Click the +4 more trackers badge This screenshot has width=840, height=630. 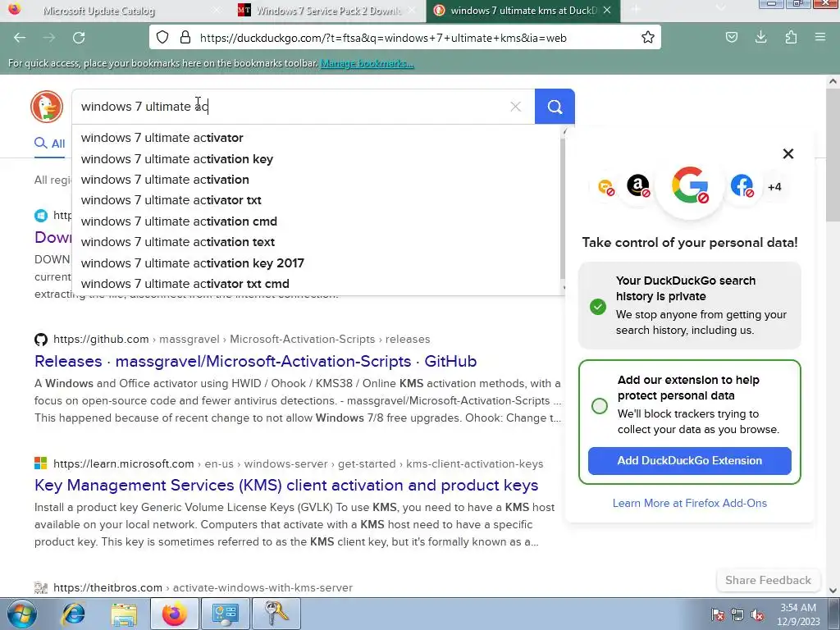774,187
